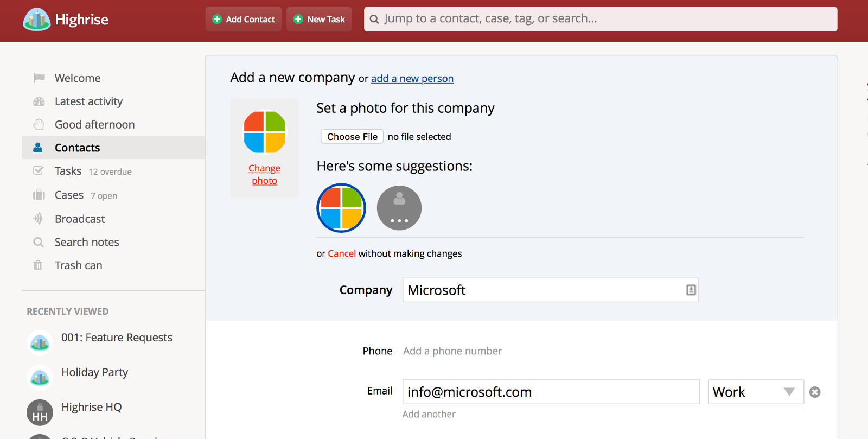Click Cancel without making changes
This screenshot has height=439, width=868.
342,253
